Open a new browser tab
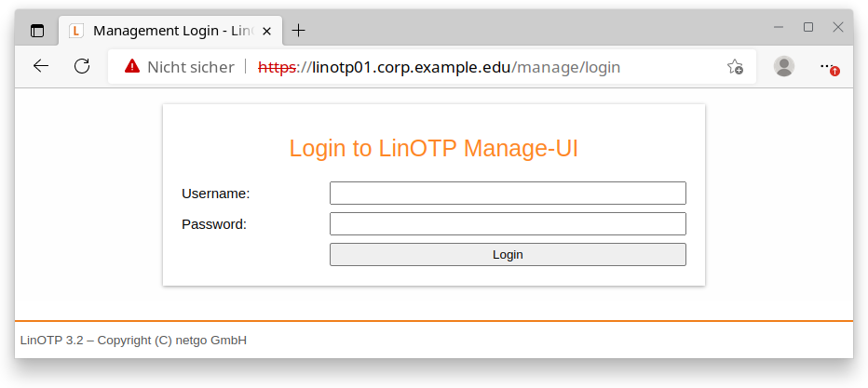 click(298, 31)
